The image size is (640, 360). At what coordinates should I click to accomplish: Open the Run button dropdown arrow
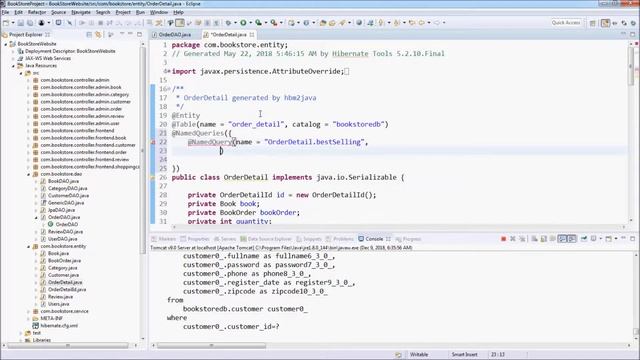click(x=250, y=23)
